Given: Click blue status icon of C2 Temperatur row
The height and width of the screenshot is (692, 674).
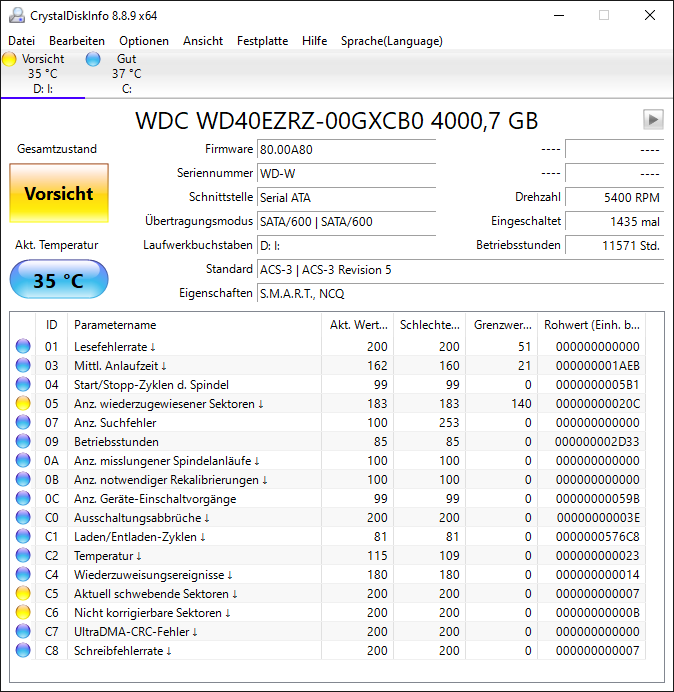Looking at the screenshot, I should [23, 555].
